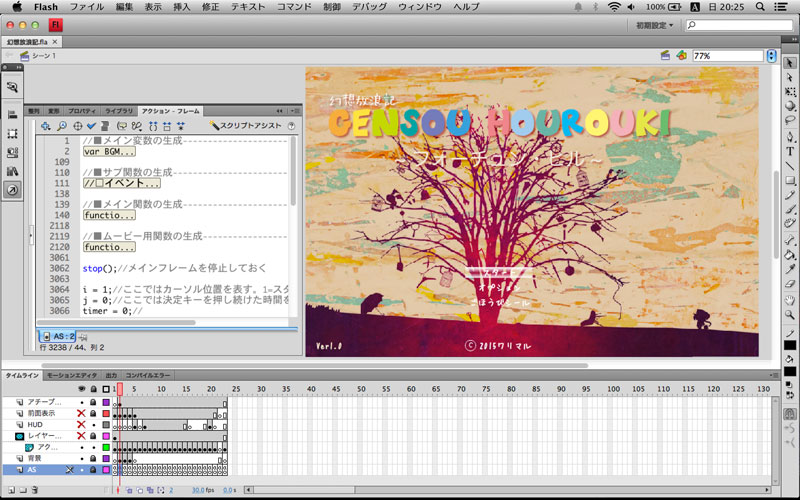Select the Zoom magnifier tool
800x500 pixels.
point(790,315)
